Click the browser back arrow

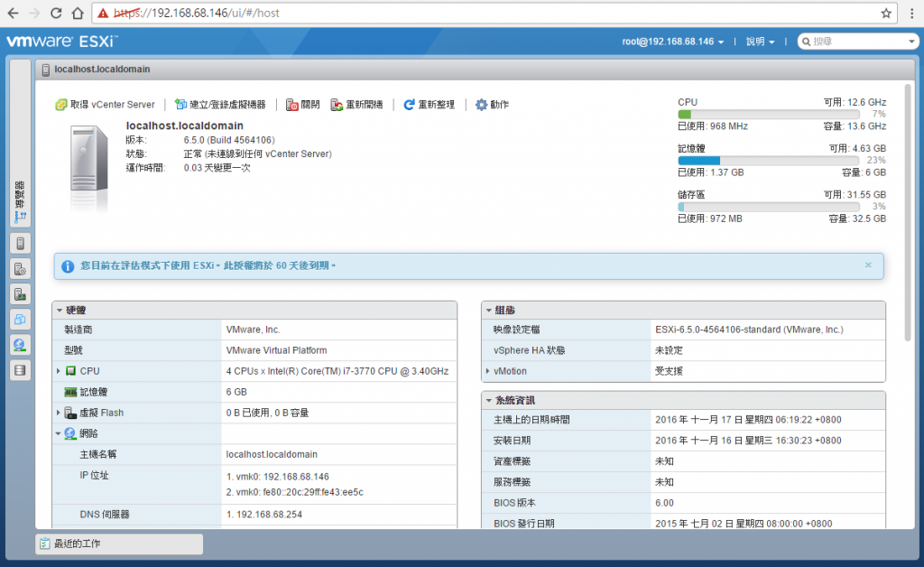(x=13, y=13)
